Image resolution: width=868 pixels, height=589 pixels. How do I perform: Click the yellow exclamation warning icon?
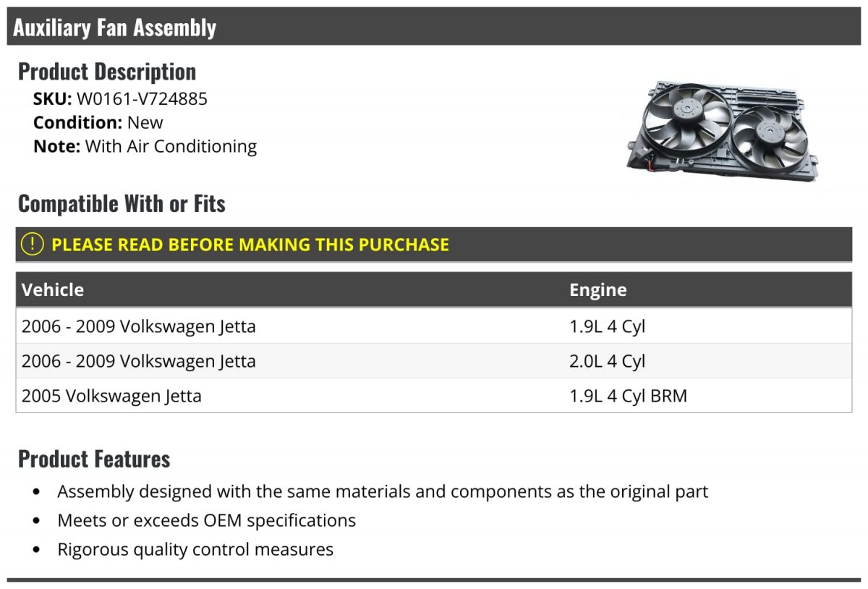[x=33, y=244]
